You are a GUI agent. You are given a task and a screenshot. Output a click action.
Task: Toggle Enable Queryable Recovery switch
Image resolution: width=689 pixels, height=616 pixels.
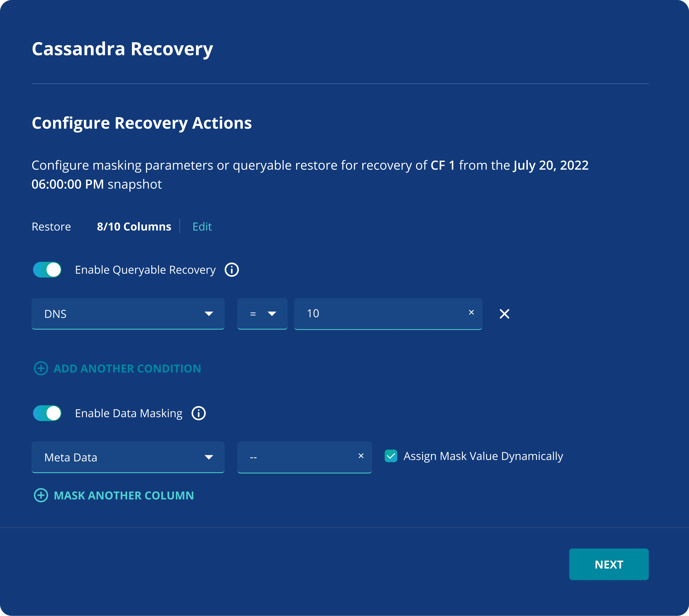tap(47, 270)
